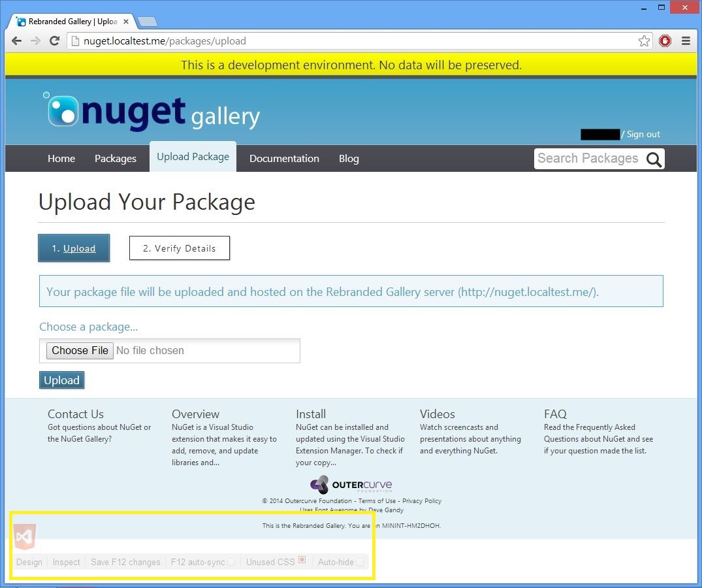Click Save F12 changes in the toolbar
Viewport: 702px width, 588px height.
pos(125,562)
